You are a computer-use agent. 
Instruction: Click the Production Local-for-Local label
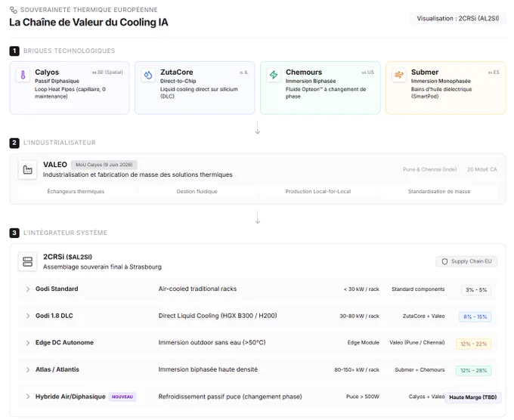318,191
